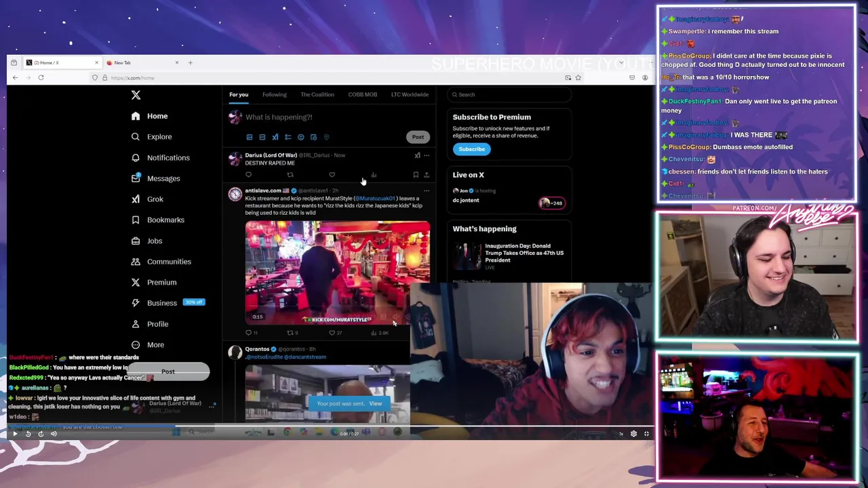View analytics showing 2.9K views
Viewport: 868px width, 488px height.
pos(380,333)
